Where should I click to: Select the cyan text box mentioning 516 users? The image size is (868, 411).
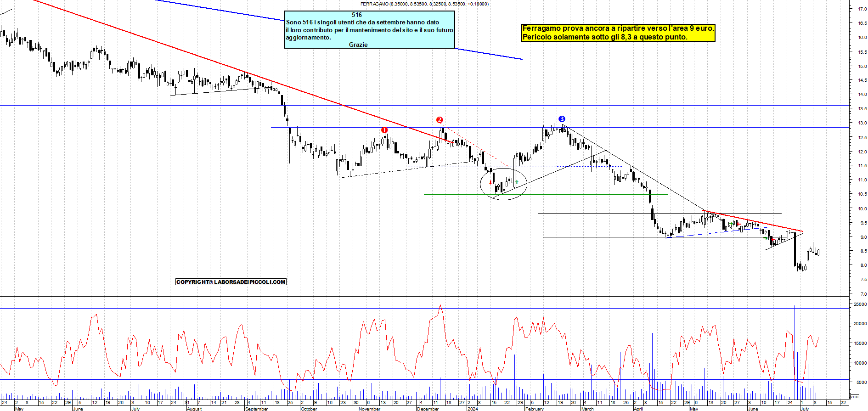point(370,29)
